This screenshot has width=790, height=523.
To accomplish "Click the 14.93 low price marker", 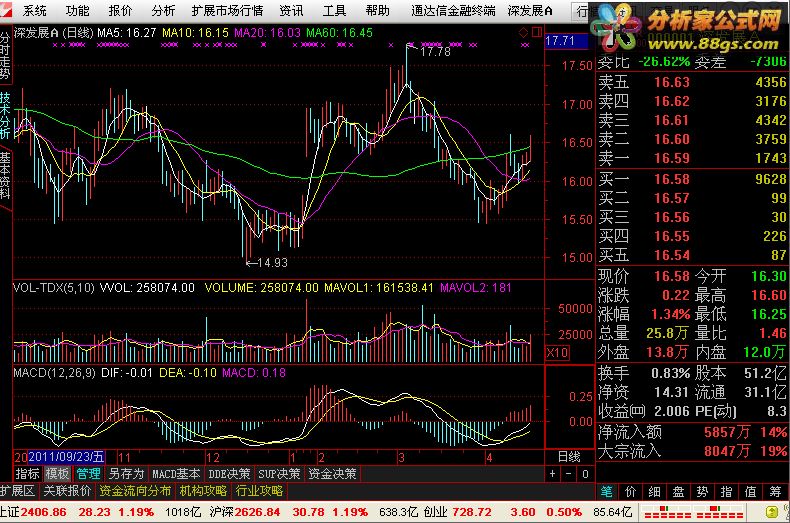I will [272, 263].
